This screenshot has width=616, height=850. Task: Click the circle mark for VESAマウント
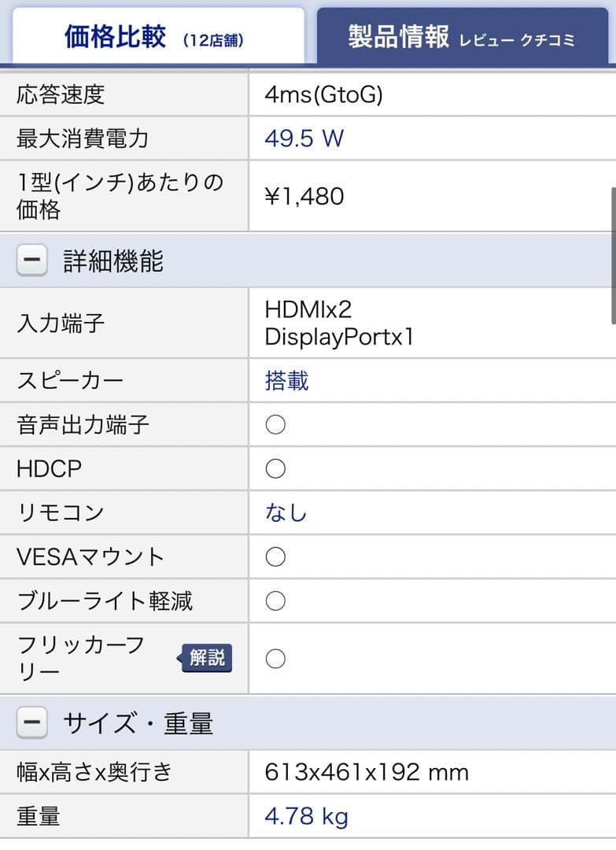pos(275,556)
